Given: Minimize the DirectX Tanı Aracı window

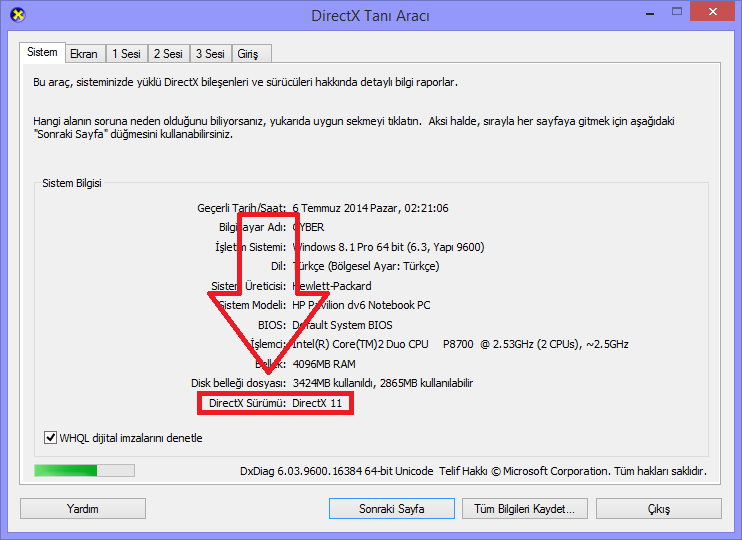Looking at the screenshot, I should click(650, 14).
